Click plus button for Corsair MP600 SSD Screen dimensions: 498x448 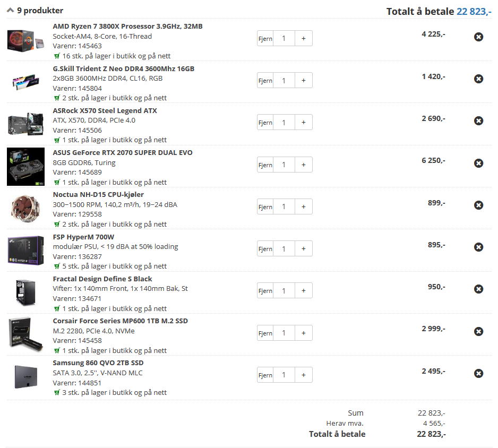click(x=304, y=333)
